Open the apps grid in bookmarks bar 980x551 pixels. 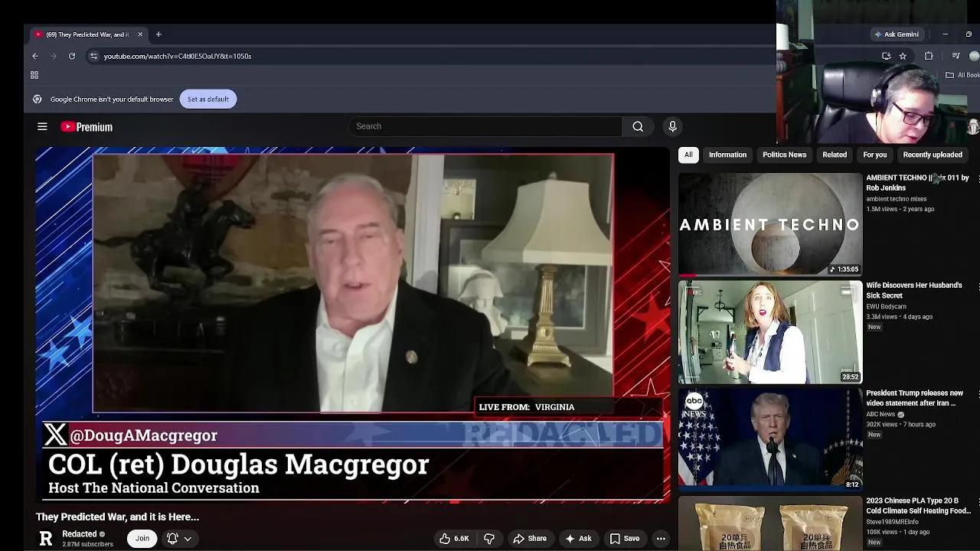click(x=34, y=75)
